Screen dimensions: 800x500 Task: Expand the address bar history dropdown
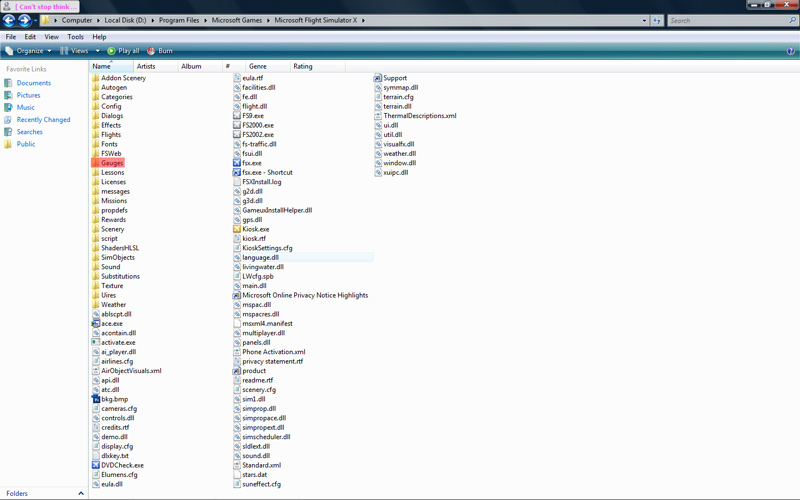click(x=644, y=20)
